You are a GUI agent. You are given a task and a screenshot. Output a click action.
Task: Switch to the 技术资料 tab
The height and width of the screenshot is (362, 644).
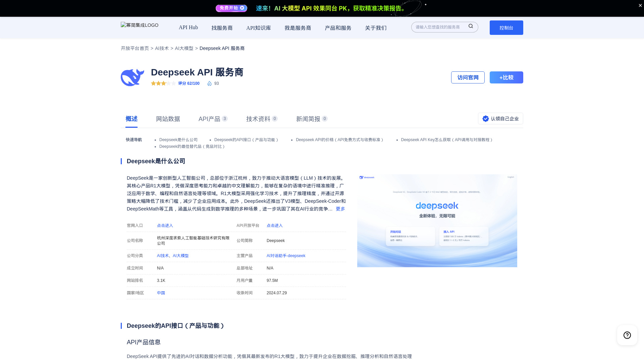pyautogui.click(x=262, y=119)
